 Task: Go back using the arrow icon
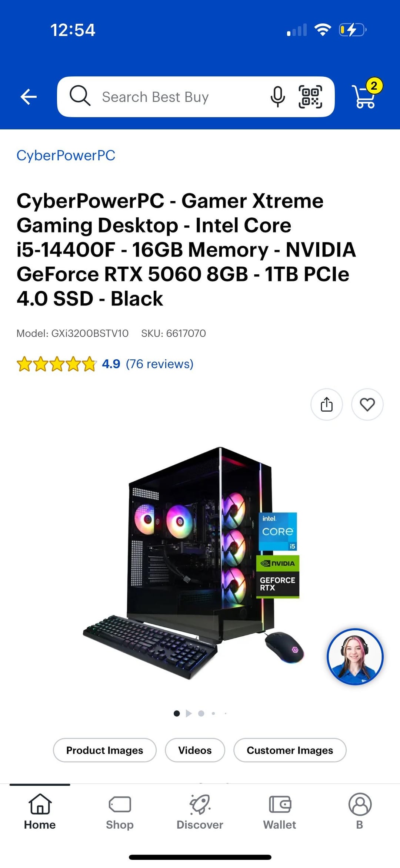tap(29, 97)
